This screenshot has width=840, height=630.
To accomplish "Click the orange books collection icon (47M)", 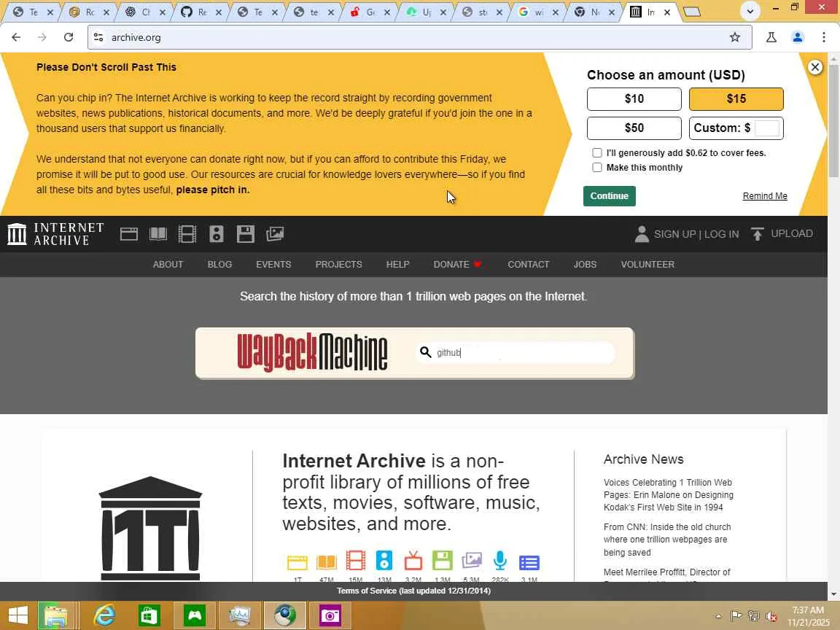I will click(x=326, y=562).
